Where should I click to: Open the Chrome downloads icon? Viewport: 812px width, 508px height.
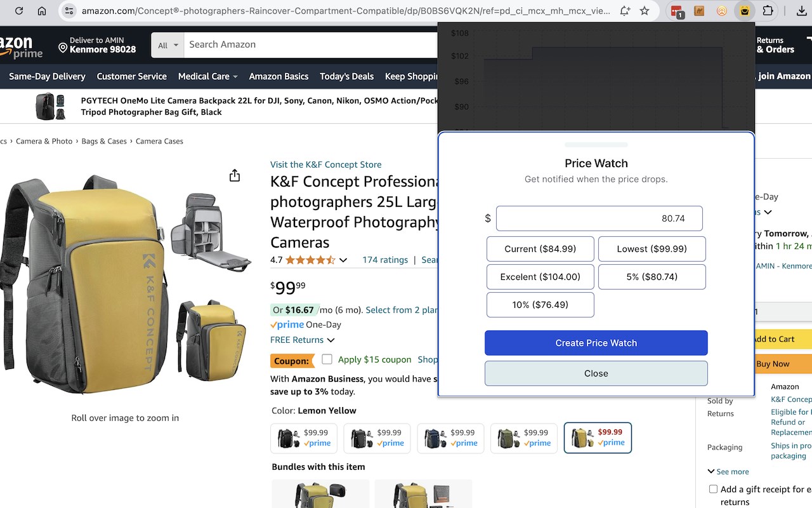[x=802, y=11]
